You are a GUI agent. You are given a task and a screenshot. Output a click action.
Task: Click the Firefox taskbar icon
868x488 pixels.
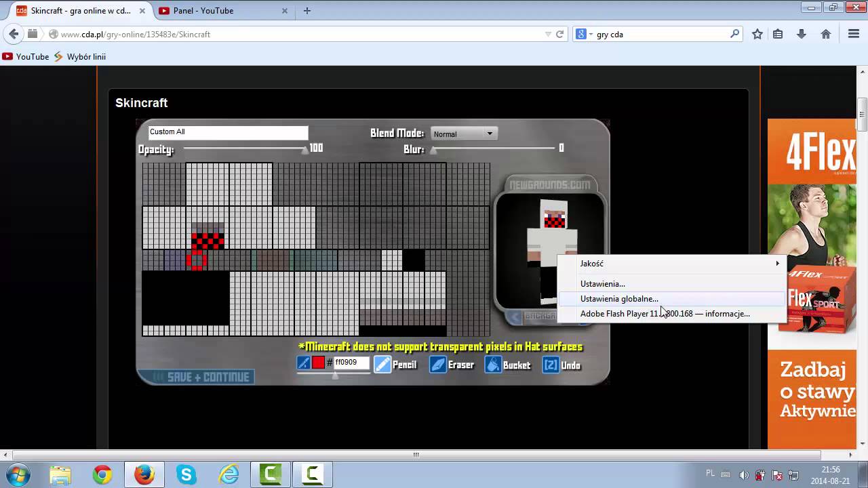coord(144,475)
